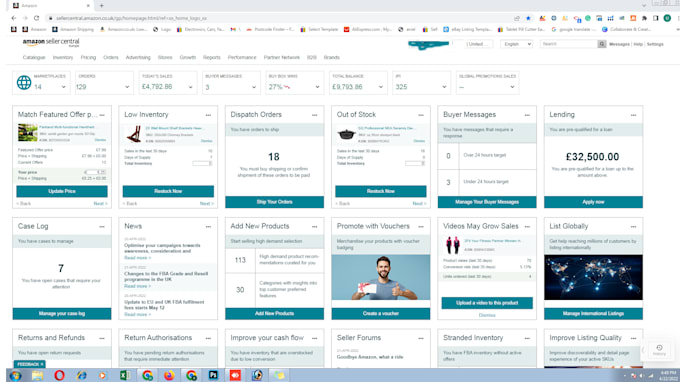Open the Orders menu

pyautogui.click(x=111, y=57)
